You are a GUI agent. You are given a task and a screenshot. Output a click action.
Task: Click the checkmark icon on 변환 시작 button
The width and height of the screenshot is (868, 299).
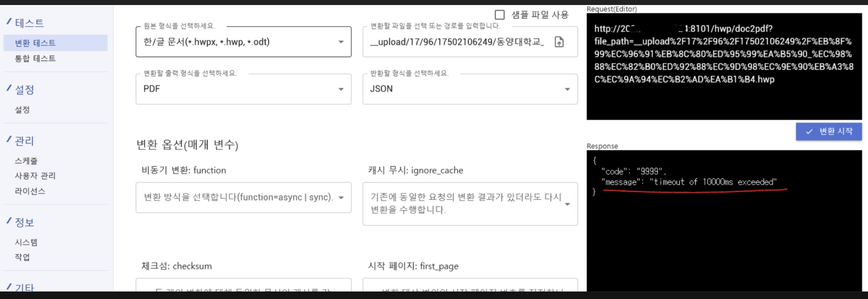click(x=809, y=132)
